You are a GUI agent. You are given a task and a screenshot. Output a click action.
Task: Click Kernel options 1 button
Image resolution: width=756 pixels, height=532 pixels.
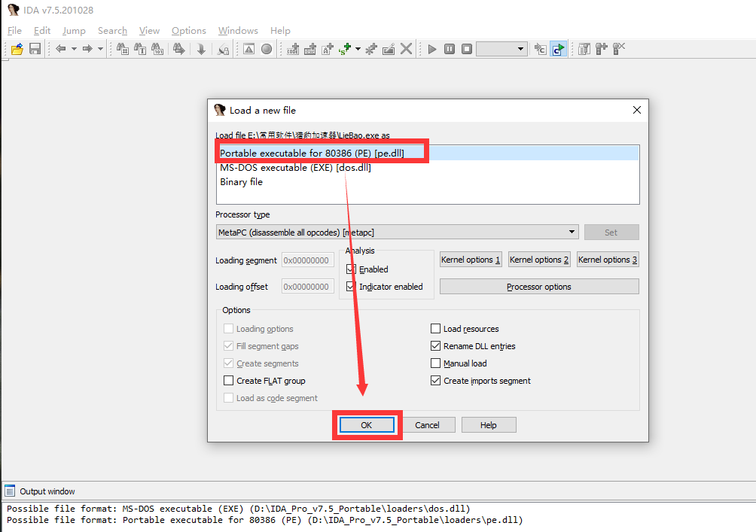(471, 260)
